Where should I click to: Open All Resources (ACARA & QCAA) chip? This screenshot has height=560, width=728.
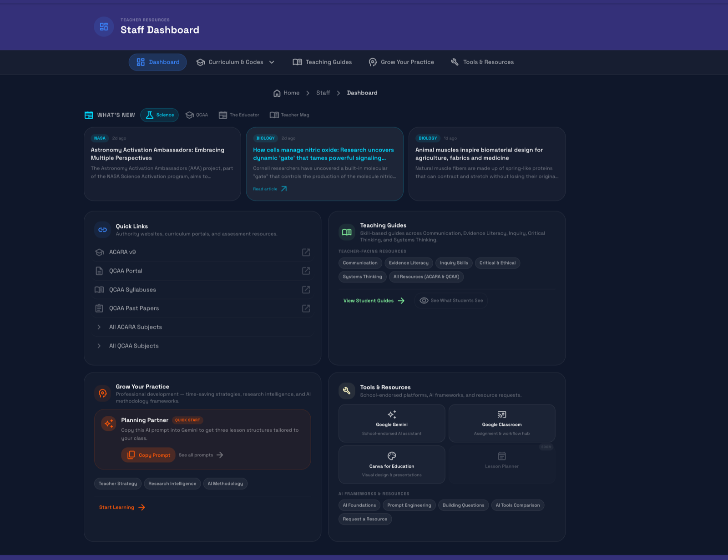click(426, 277)
